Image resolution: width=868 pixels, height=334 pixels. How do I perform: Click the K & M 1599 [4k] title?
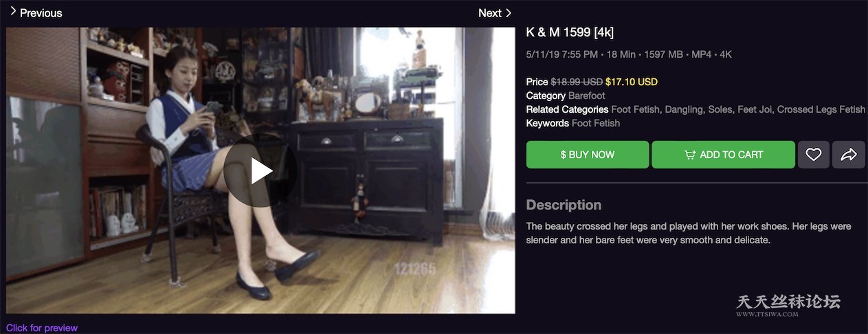570,32
